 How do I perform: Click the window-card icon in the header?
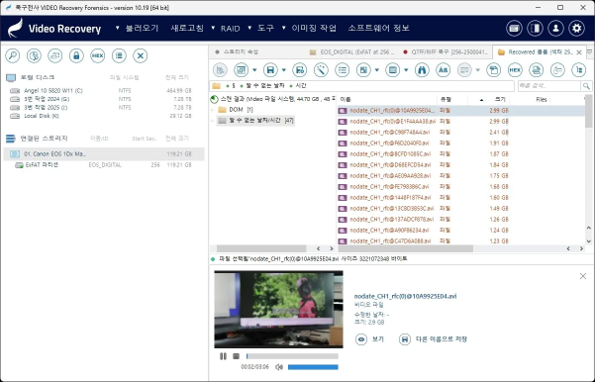pyautogui.click(x=514, y=28)
